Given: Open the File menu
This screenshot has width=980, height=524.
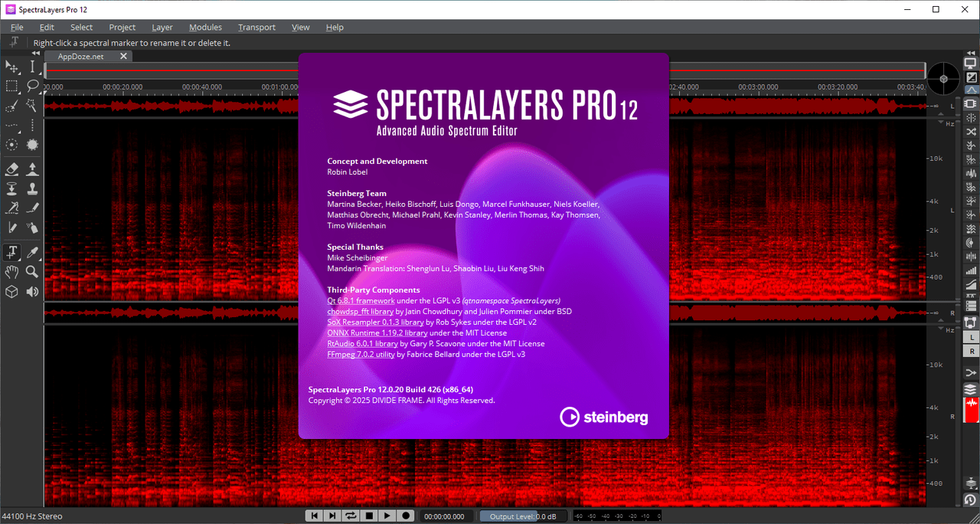Looking at the screenshot, I should click(17, 27).
